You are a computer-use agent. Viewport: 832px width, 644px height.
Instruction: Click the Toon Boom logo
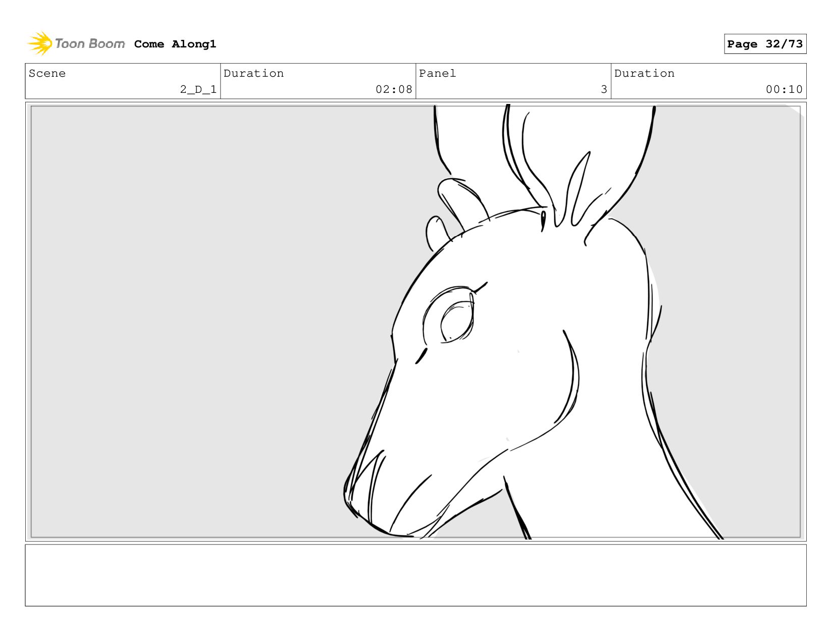pos(76,44)
